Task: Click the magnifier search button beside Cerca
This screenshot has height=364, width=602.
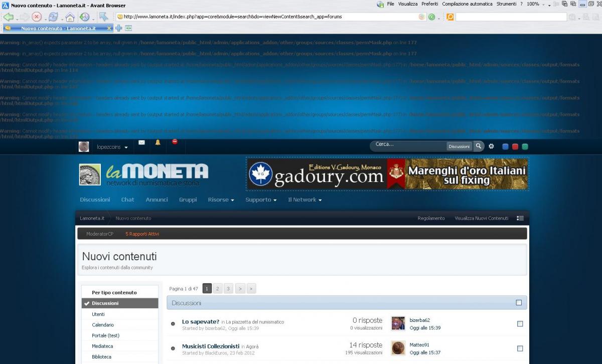Action: pos(479,146)
